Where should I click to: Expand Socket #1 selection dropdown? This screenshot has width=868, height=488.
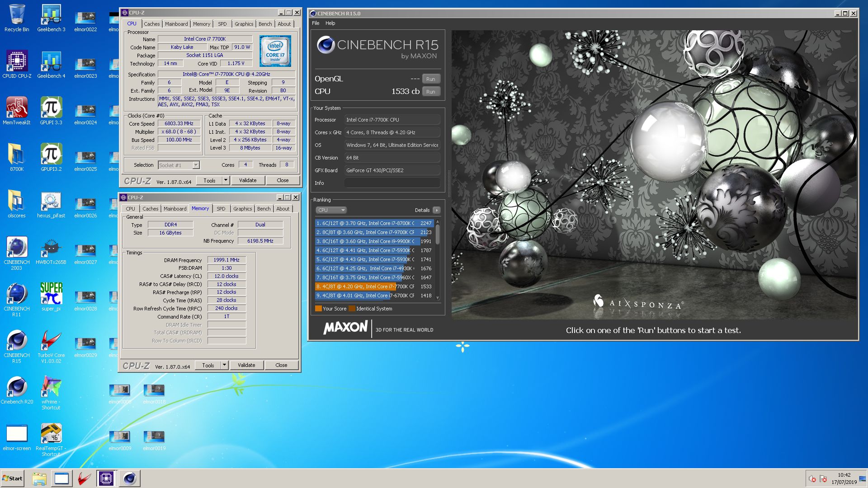(x=196, y=165)
